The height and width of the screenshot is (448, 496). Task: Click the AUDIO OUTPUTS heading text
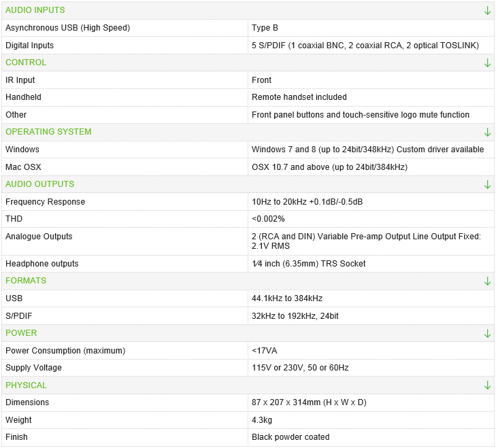point(39,184)
